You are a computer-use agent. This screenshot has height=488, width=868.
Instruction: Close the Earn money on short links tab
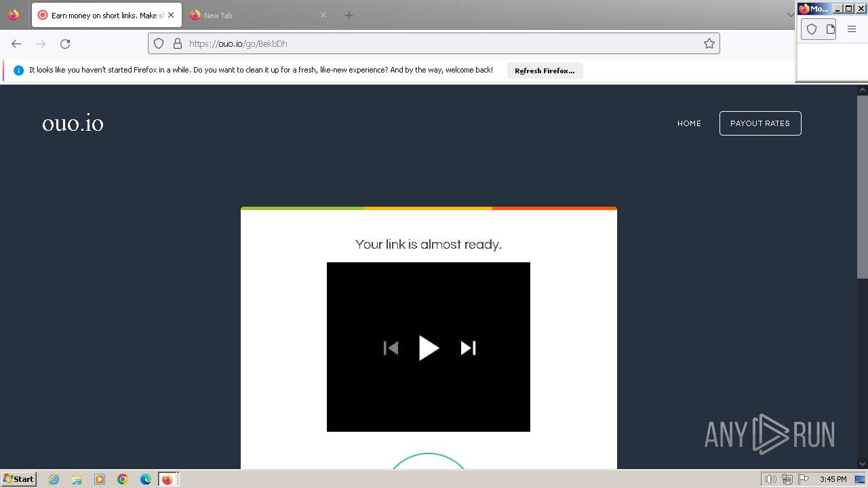pos(171,15)
